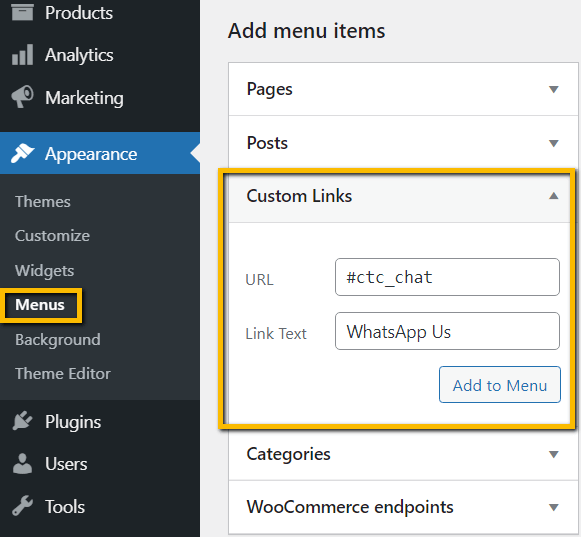Image resolution: width=581 pixels, height=537 pixels.
Task: Expand the Categories section arrow
Action: tap(553, 454)
